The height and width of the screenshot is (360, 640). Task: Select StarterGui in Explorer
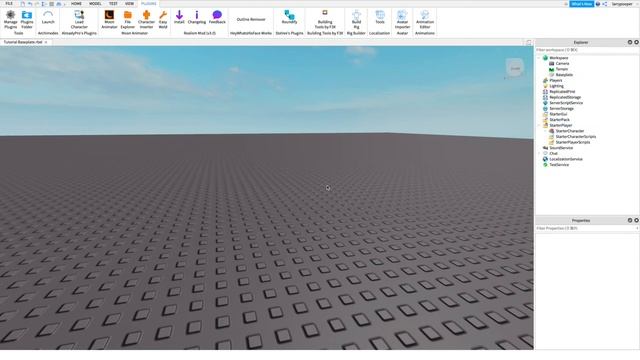[558, 114]
